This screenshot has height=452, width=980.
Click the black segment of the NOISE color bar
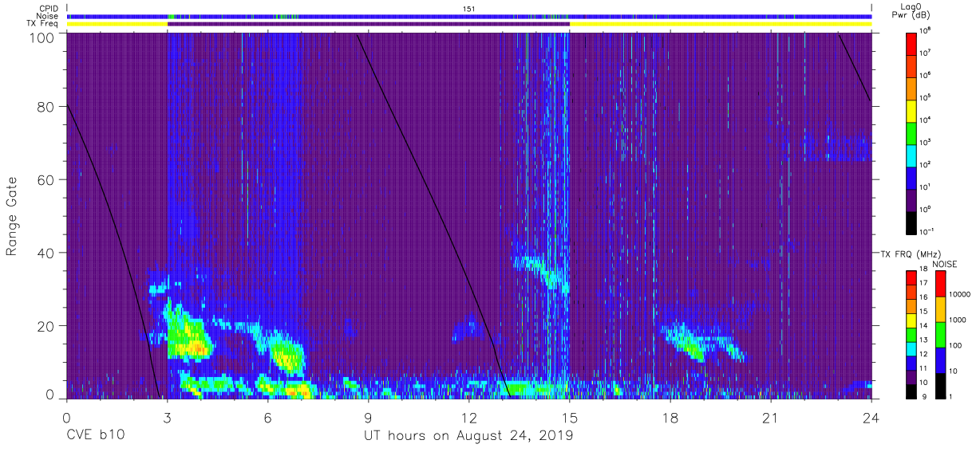tap(939, 384)
